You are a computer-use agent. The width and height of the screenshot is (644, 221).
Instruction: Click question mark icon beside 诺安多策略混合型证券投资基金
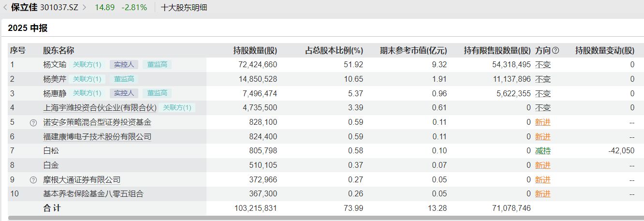(x=33, y=123)
